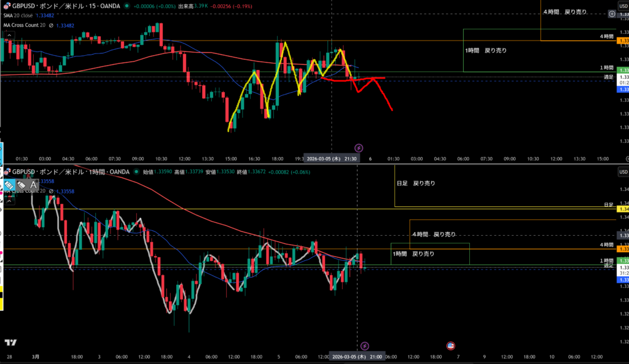The image size is (629, 364).
Task: Click the plus crosshair icon on upper price axis
Action: (x=612, y=14)
